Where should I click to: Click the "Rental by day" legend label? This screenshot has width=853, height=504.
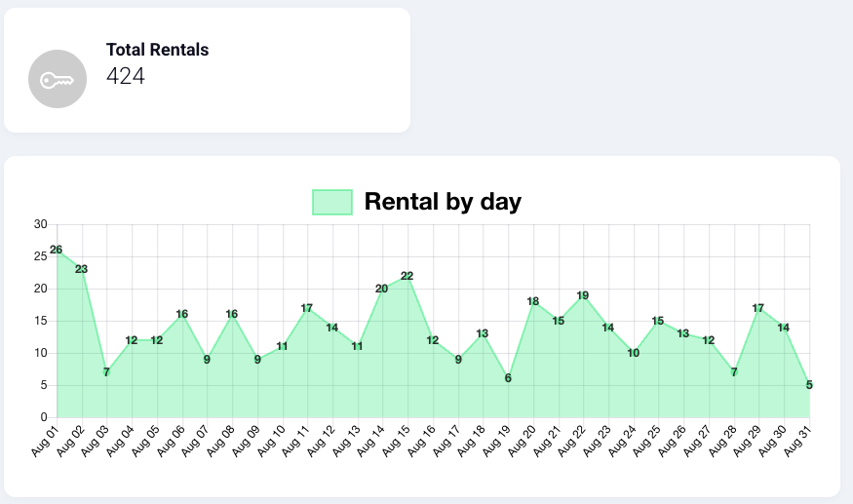pyautogui.click(x=443, y=202)
